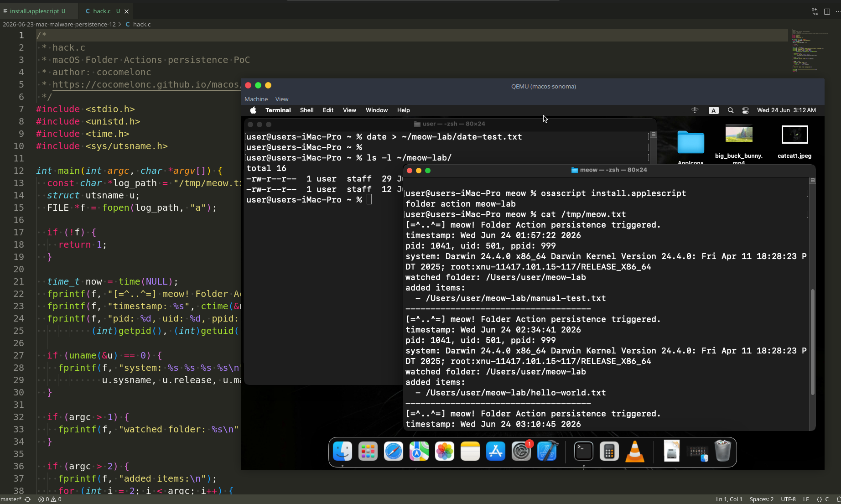Open Control Center in the macOS menu bar

click(746, 110)
